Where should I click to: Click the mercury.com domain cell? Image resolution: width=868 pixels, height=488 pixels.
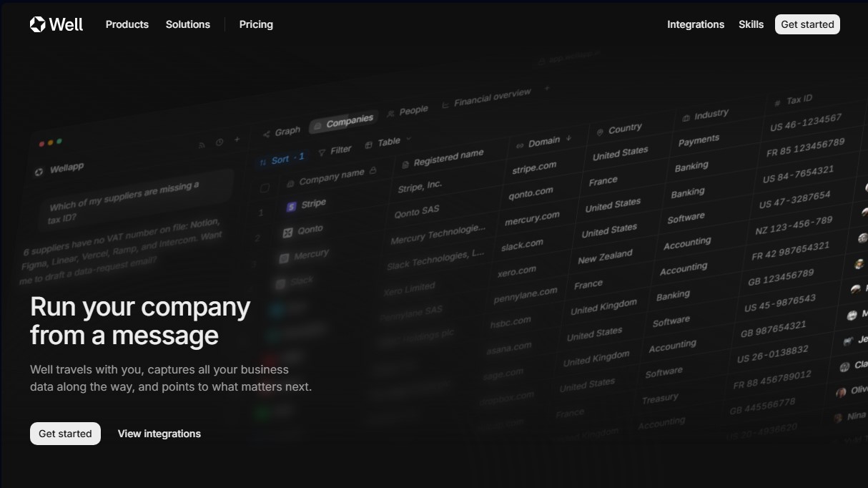[x=531, y=218]
